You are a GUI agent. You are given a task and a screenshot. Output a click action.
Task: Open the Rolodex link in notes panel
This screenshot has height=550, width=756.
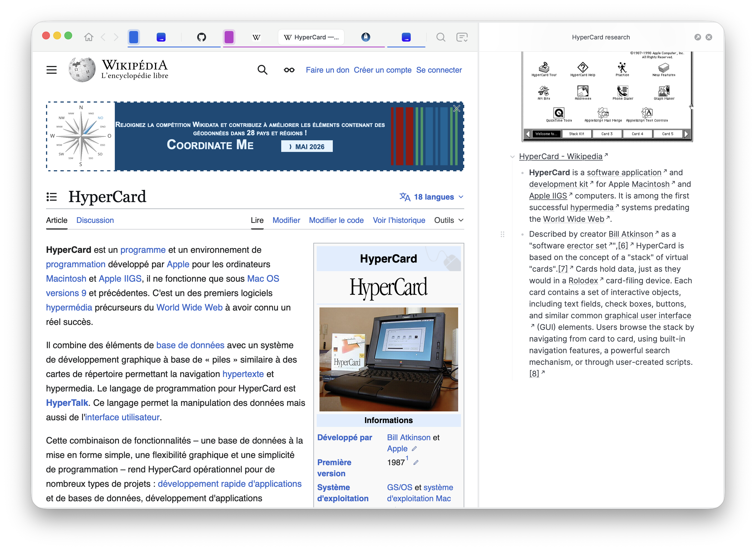coord(583,281)
